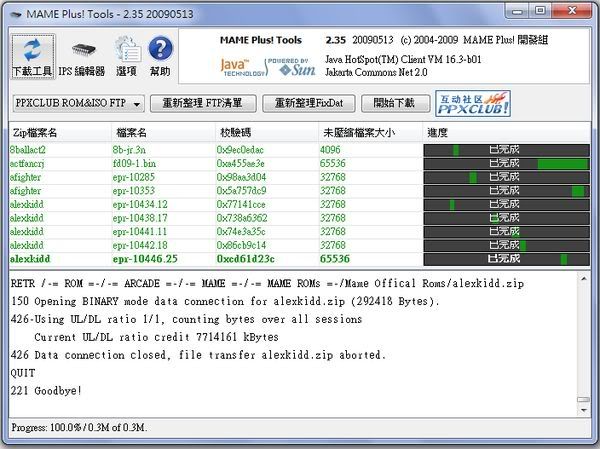Click the Java Technology logo

[242, 67]
